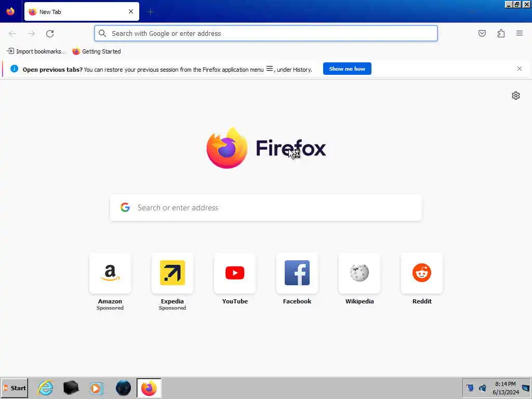Screen dimensions: 532x399
Task: Open the Amazon sponsored shortcut tile
Action: 110,281
